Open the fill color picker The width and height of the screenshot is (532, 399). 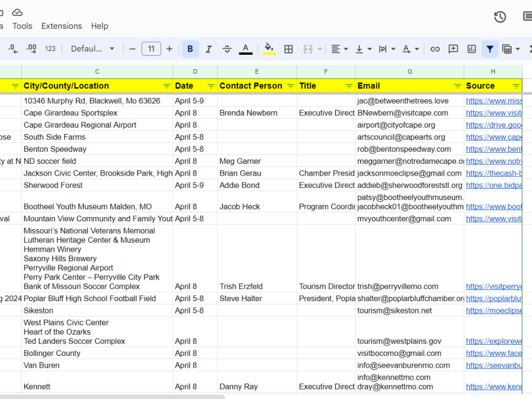coord(269,49)
